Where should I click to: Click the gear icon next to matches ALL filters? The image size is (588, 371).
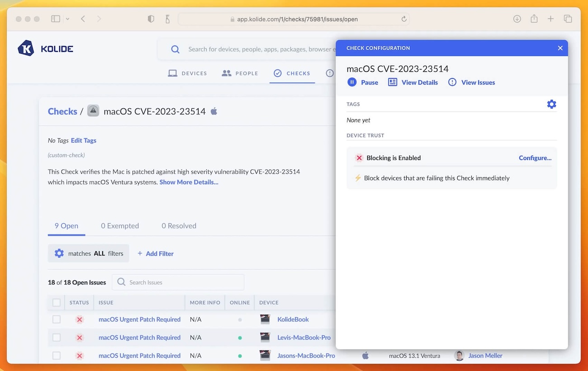59,253
